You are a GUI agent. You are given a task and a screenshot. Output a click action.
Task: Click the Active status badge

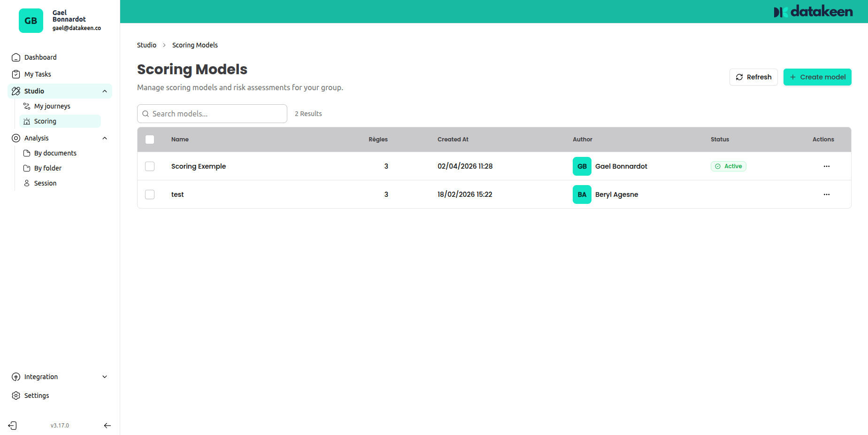728,166
